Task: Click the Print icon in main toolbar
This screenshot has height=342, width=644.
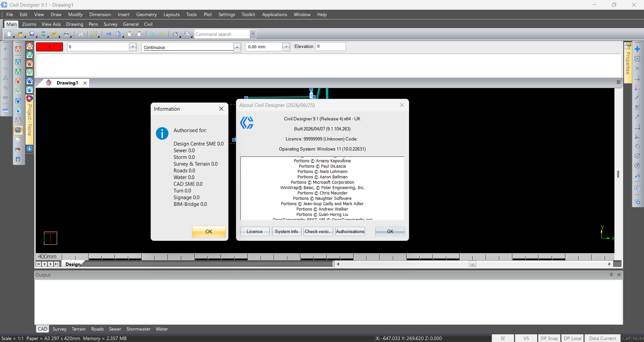Action: click(x=66, y=34)
